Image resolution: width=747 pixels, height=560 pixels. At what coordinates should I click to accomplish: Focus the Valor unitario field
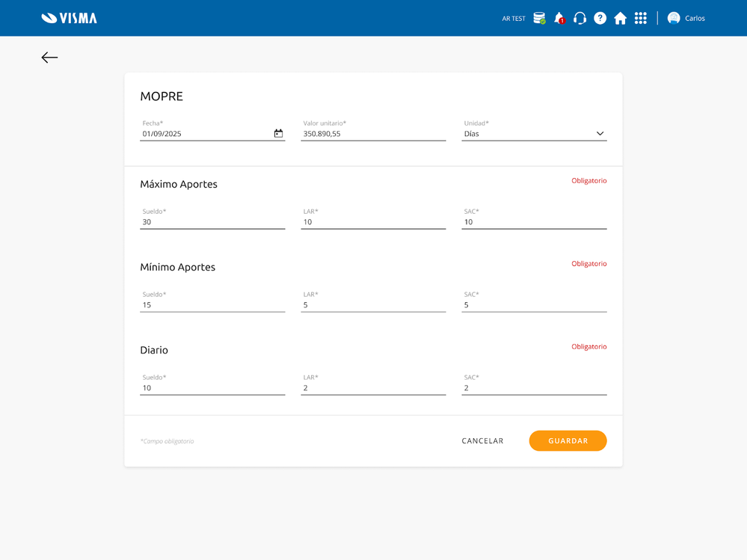pos(373,134)
